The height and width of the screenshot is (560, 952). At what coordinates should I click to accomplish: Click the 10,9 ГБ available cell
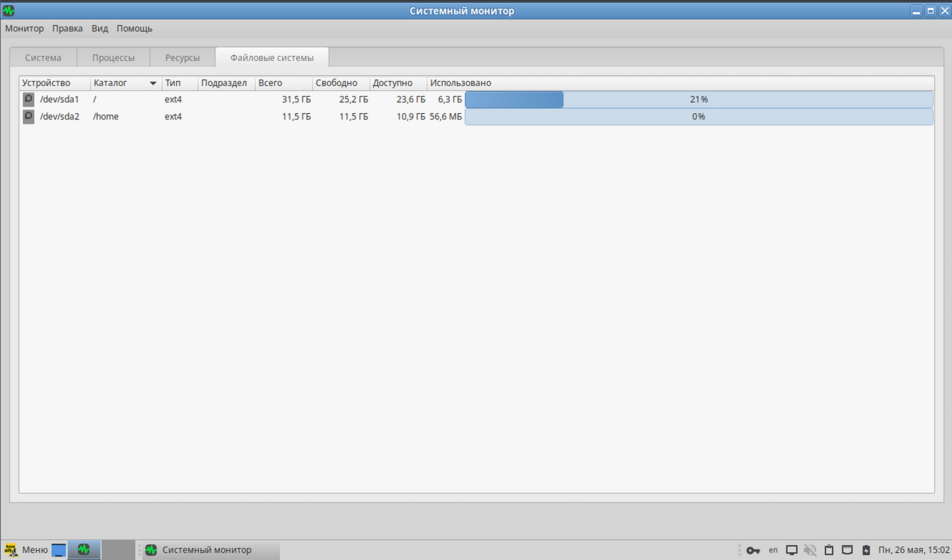pos(411,117)
